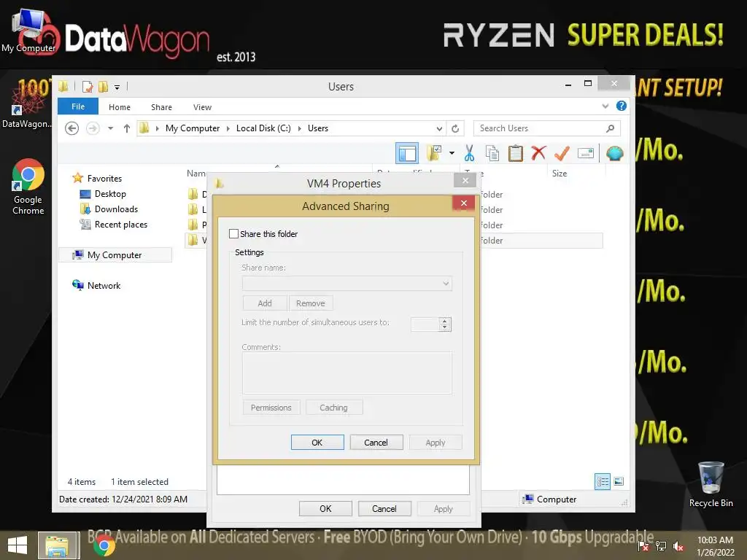Open the Help question mark icon
The width and height of the screenshot is (747, 560).
click(x=622, y=106)
